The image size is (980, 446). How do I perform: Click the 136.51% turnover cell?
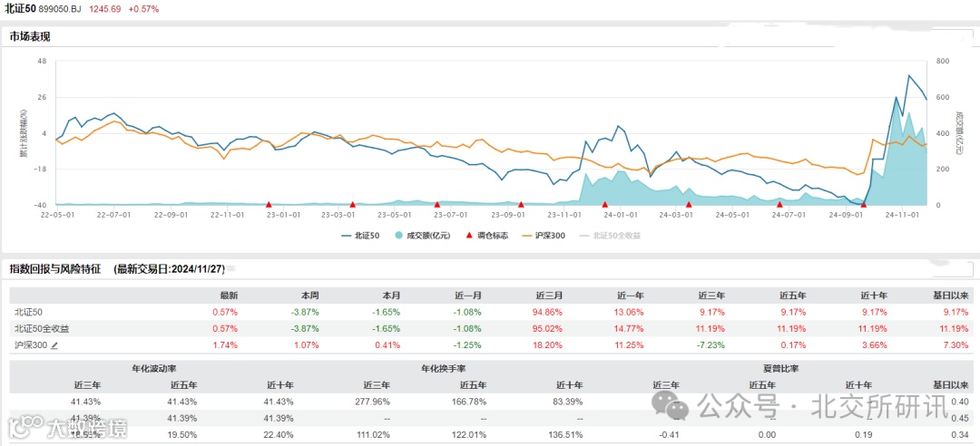567,434
